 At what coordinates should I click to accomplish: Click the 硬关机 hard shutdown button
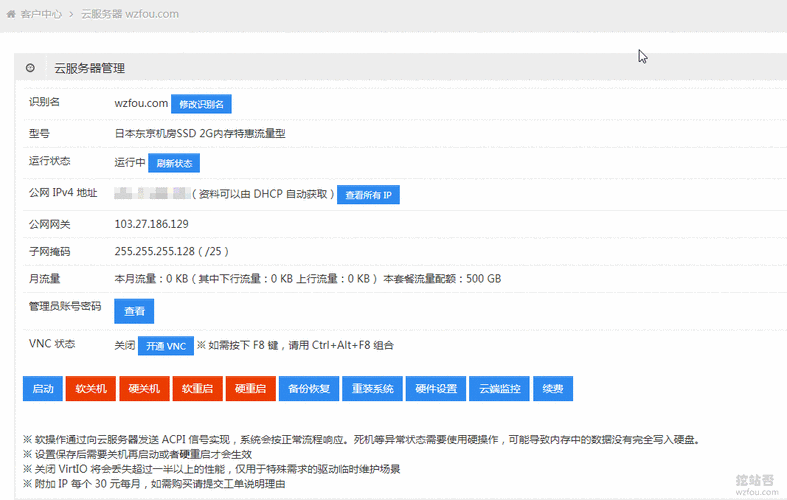point(144,388)
